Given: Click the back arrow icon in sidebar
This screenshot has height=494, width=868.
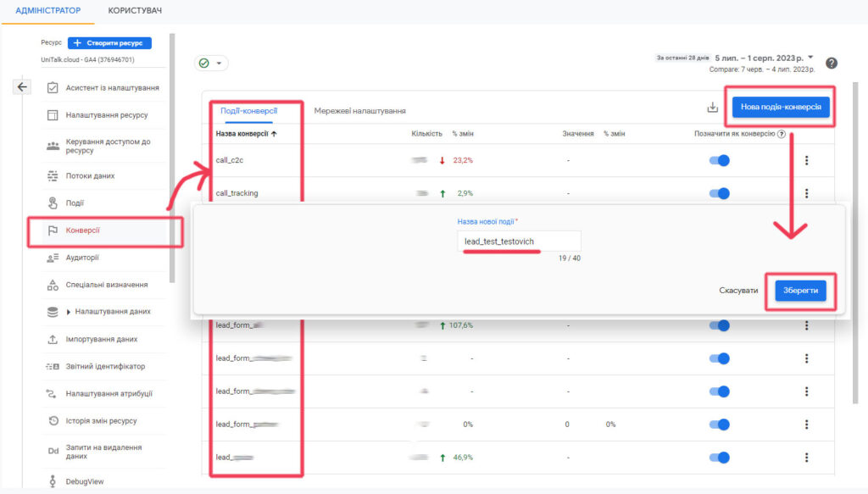Looking at the screenshot, I should (22, 86).
